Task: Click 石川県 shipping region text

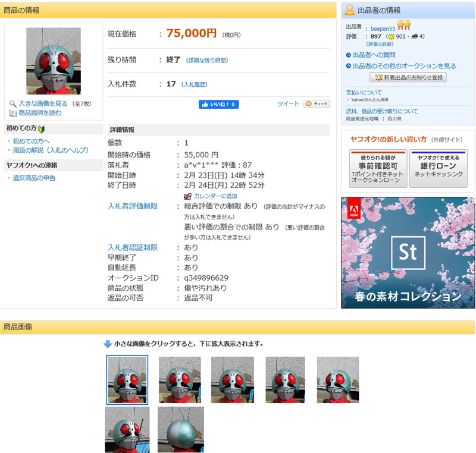Action: tap(394, 119)
